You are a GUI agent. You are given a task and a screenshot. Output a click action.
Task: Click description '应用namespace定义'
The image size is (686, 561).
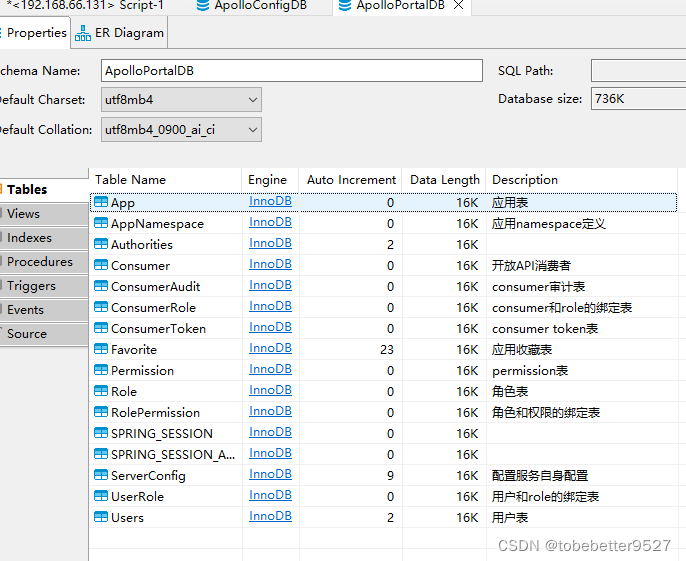pos(549,224)
